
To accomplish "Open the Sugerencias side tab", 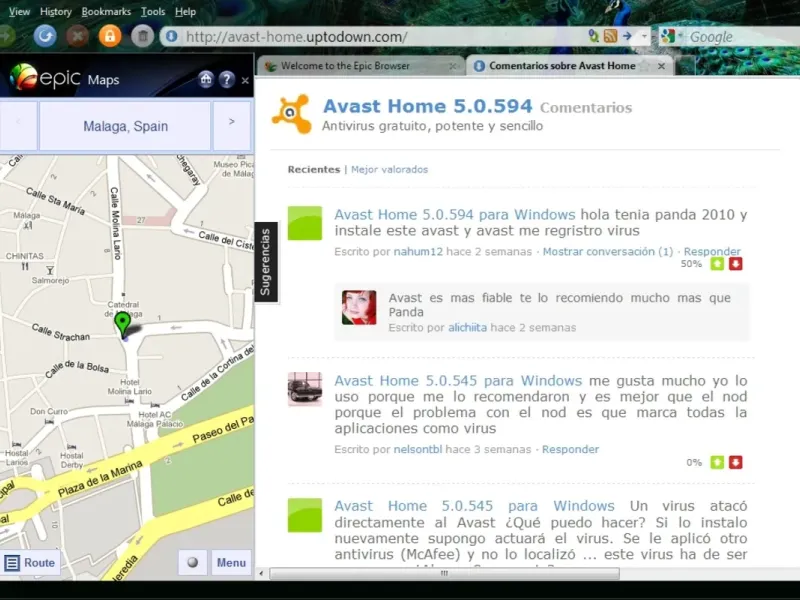I will pos(266,262).
